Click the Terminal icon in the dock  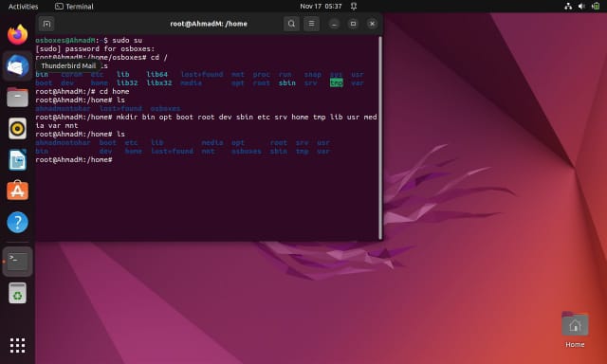pos(17,262)
